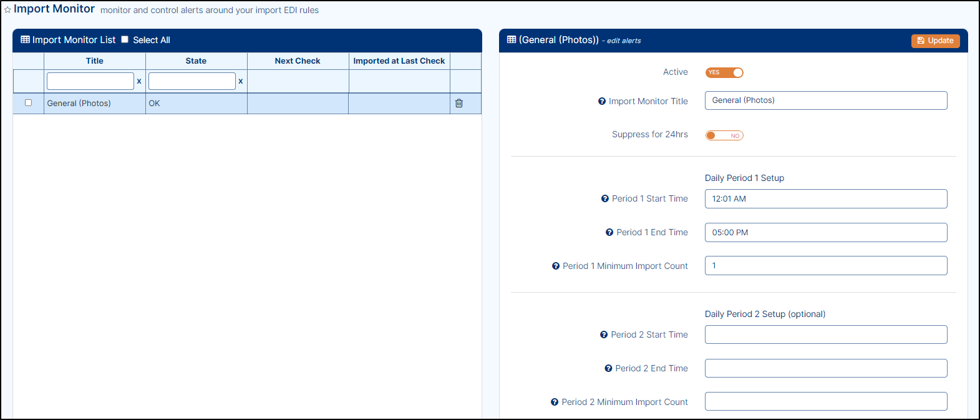Sort list by Title column header

point(95,61)
